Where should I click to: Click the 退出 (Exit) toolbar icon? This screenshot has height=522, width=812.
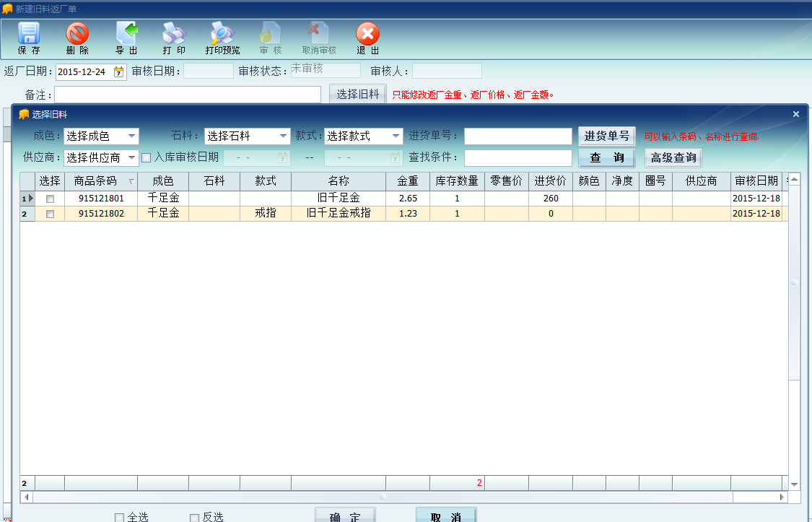tap(367, 38)
